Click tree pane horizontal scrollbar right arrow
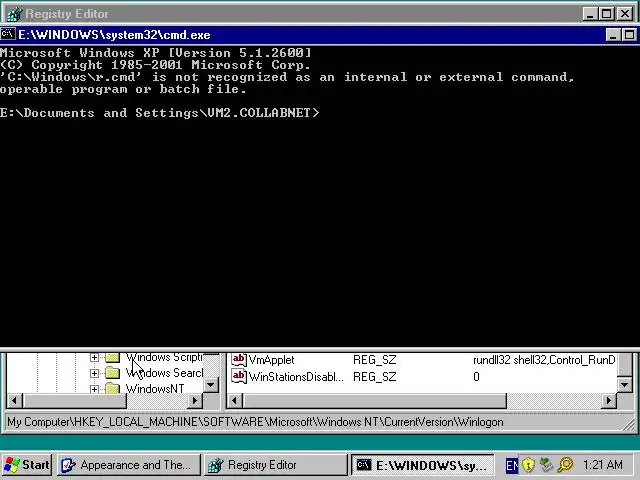 tap(195, 401)
